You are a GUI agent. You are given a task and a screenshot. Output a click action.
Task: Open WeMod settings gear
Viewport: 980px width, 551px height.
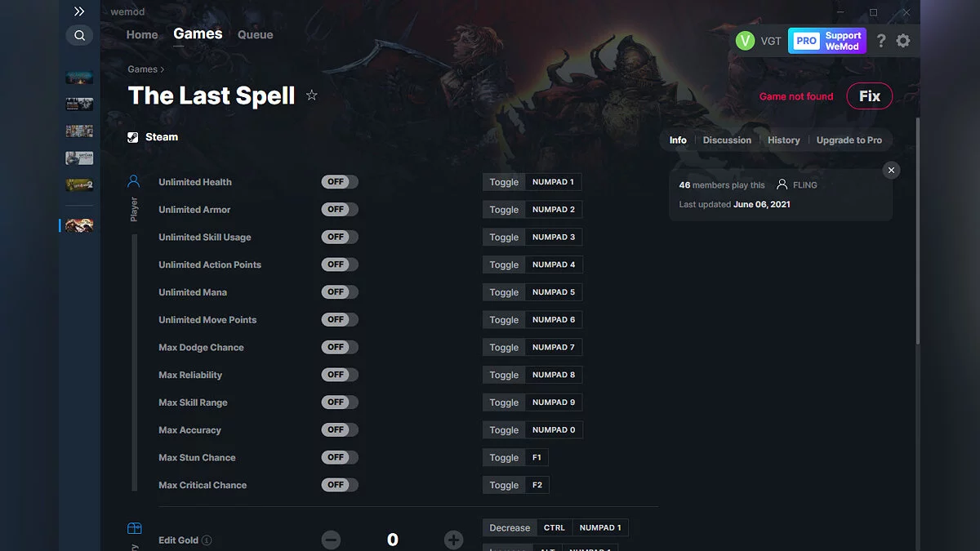click(x=903, y=40)
